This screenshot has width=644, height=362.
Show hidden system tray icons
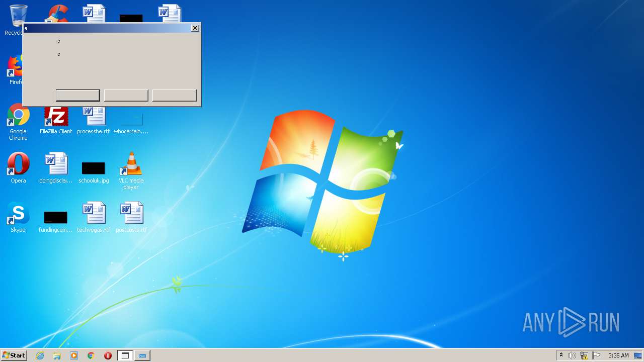(x=561, y=355)
